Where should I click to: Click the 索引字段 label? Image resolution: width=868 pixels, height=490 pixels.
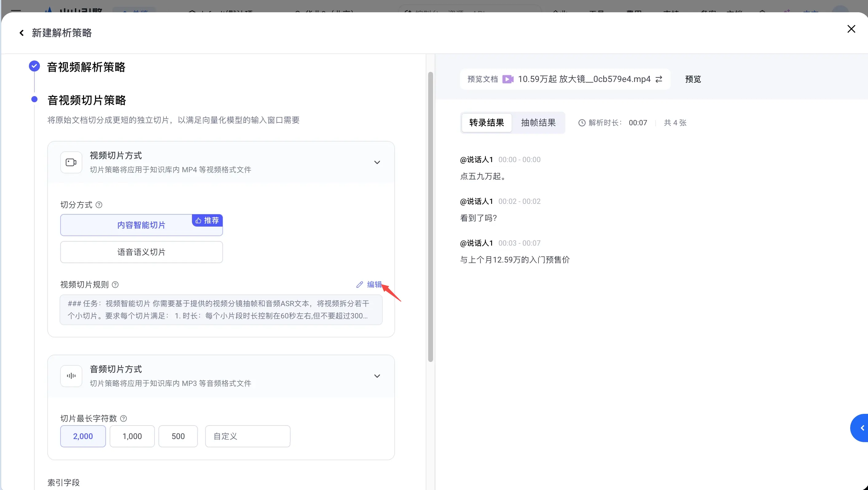(64, 483)
